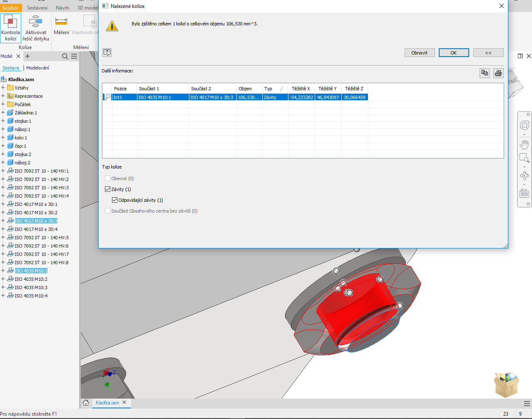Select the Kladka.iam root assembly icon
Image resolution: width=532 pixels, height=419 pixels.
(x=4, y=79)
